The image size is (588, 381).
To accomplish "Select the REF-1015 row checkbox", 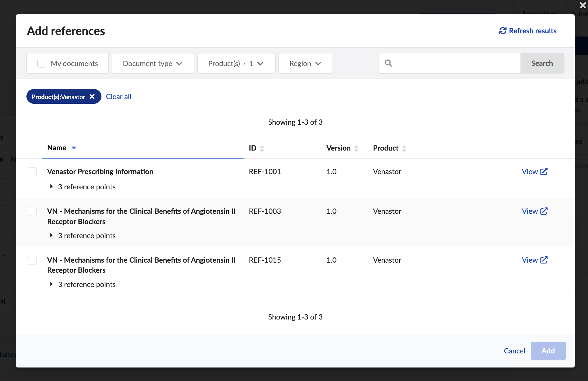I will pyautogui.click(x=32, y=260).
